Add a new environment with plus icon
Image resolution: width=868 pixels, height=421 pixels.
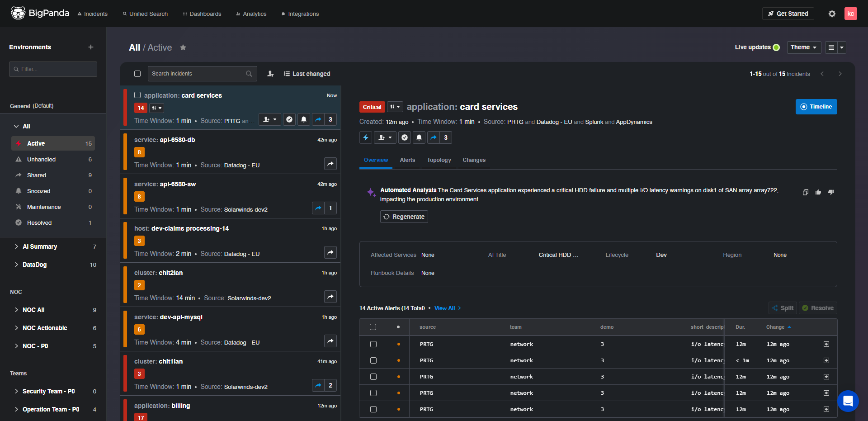(91, 47)
